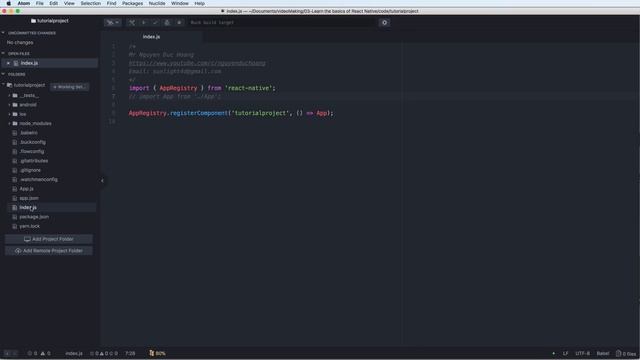
Task: Click Add Remote Project Folder button
Action: tap(49, 251)
